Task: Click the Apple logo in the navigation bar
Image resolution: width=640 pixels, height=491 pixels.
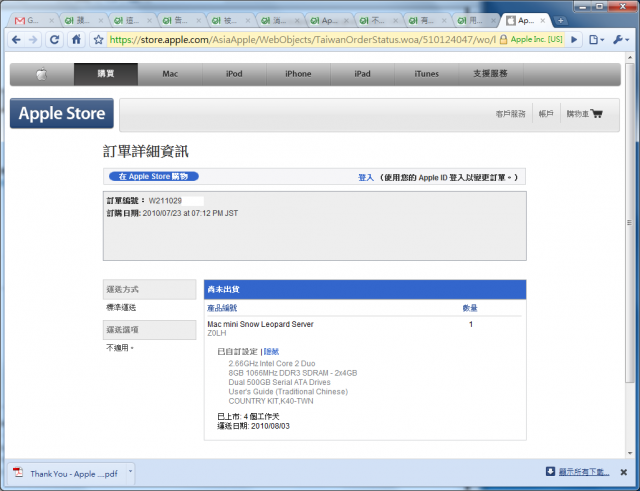Action: (x=42, y=74)
